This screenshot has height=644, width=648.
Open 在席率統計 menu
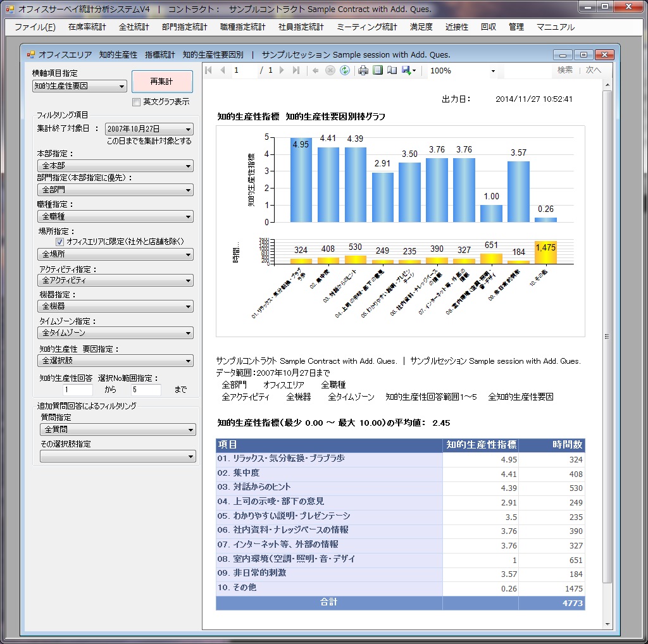tap(87, 27)
